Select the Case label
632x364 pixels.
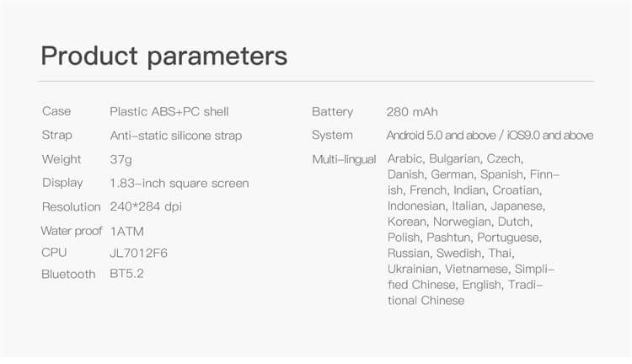click(56, 111)
